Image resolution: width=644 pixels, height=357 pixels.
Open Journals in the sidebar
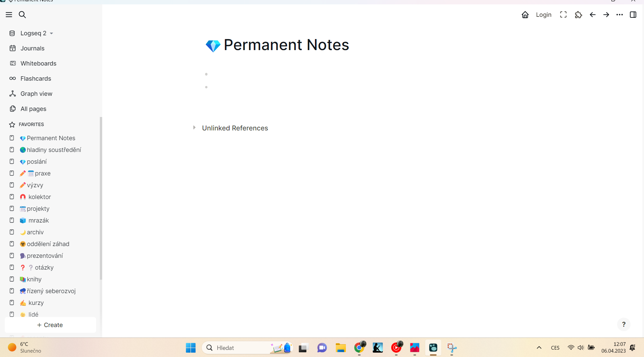click(32, 48)
